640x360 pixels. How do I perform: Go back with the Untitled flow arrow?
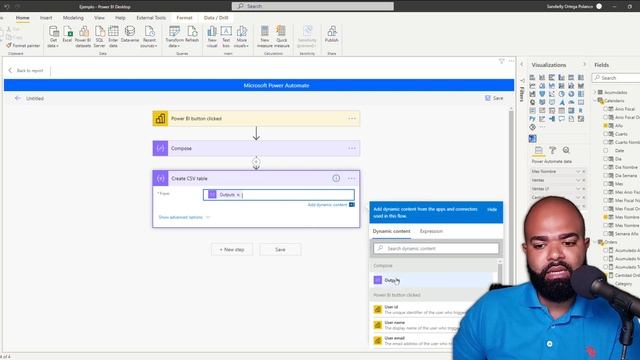point(18,98)
